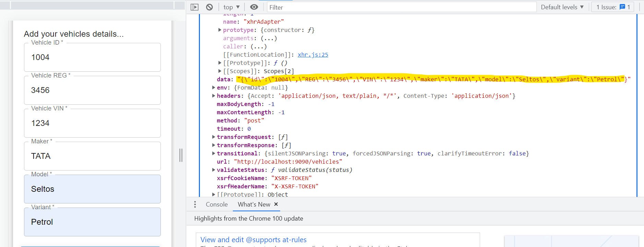The image size is (644, 247).
Task: Expand the [[Prototype]]: Object entry
Action: tap(214, 195)
